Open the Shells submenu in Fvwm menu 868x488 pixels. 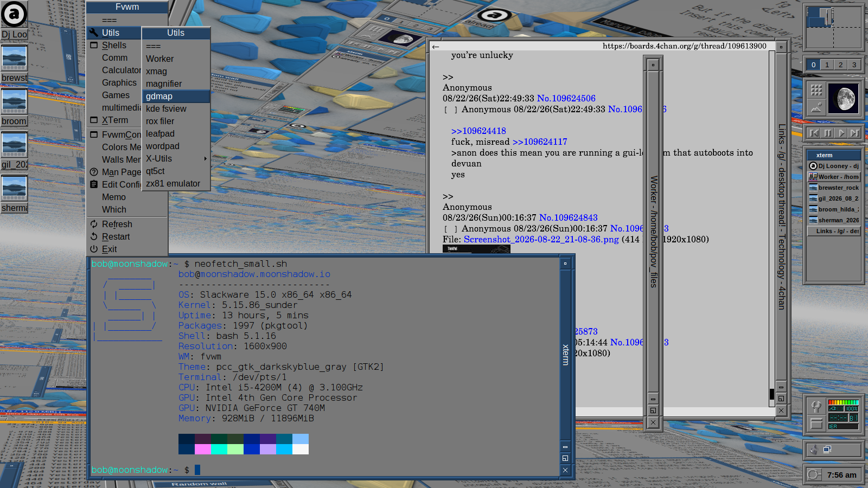click(x=114, y=46)
